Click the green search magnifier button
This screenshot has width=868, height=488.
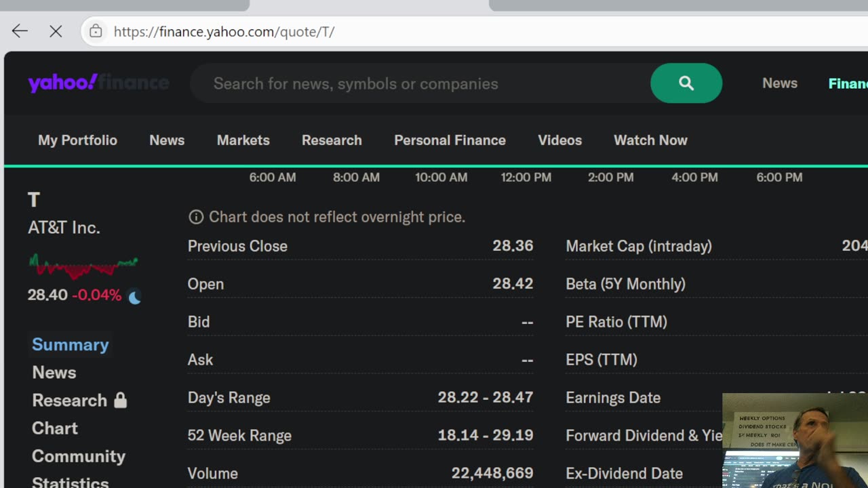pos(686,83)
